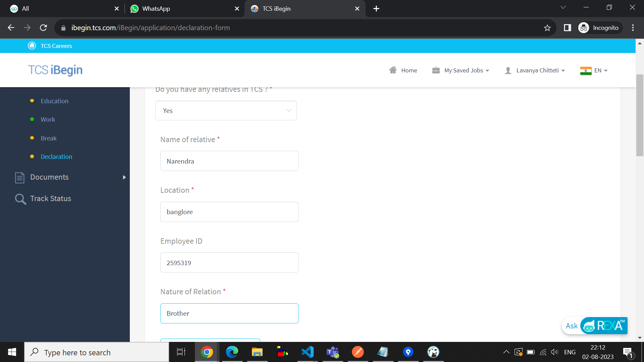Launch Microsoft Edge from taskbar
Viewport: 644px width, 362px height.
pyautogui.click(x=232, y=352)
